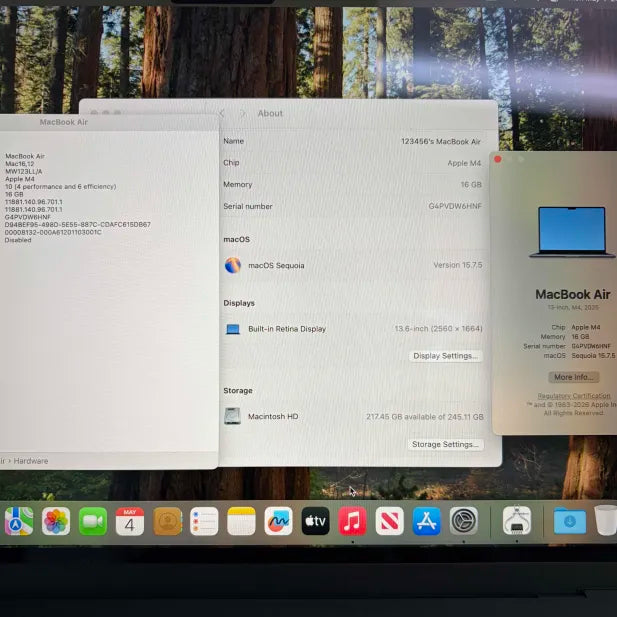Click 'Version 15.7.5' text
Viewport: 617px width, 617px height.
[x=458, y=265]
